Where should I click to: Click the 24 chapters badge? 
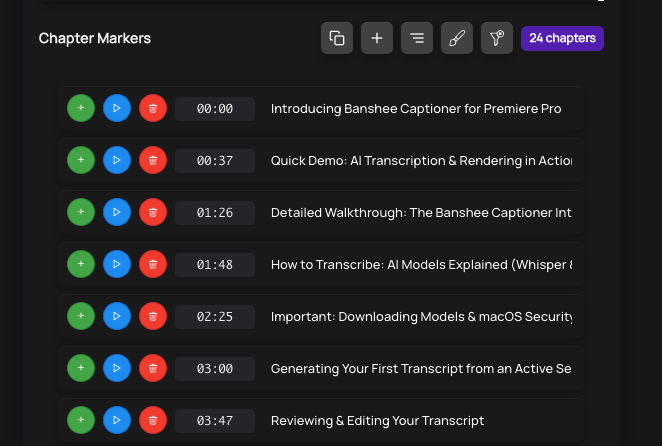click(x=562, y=38)
